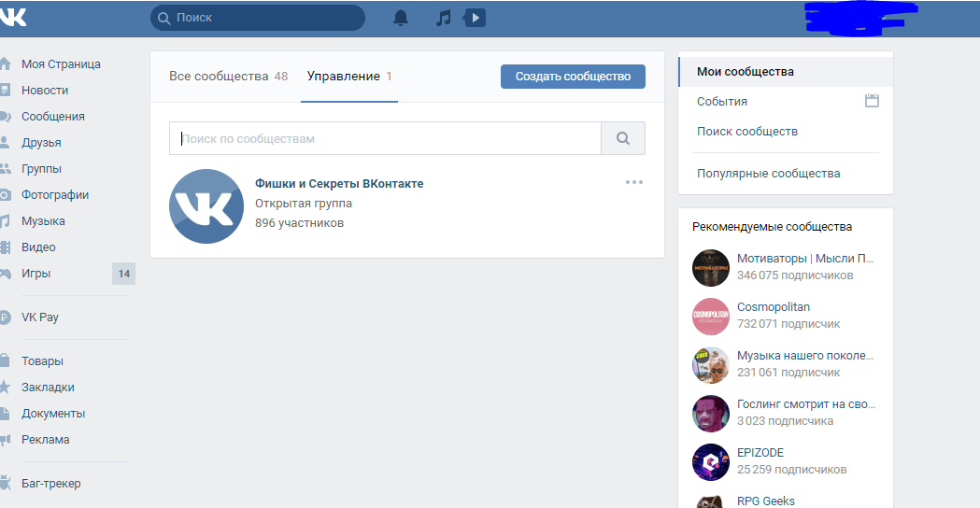Open Моя Страница link
The width and height of the screenshot is (980, 508).
61,64
